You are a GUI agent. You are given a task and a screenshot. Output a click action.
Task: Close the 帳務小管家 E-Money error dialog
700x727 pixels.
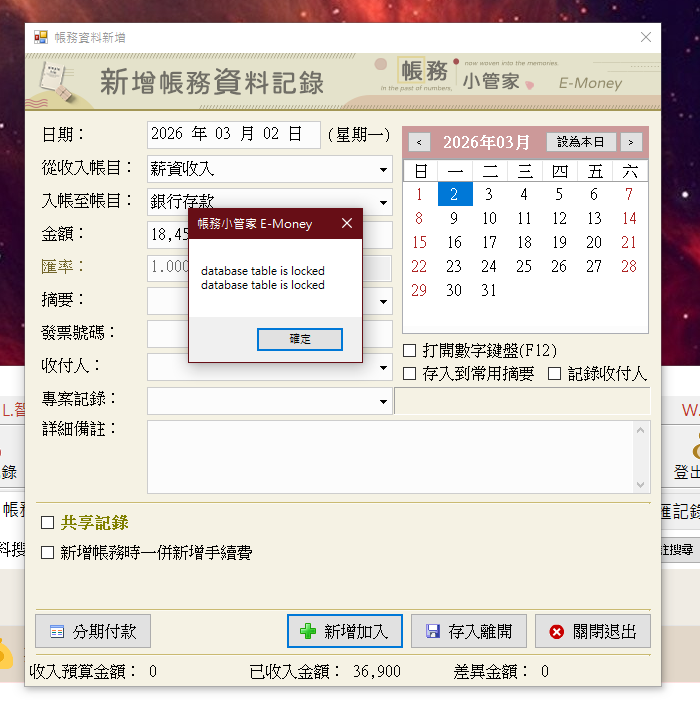pos(347,224)
